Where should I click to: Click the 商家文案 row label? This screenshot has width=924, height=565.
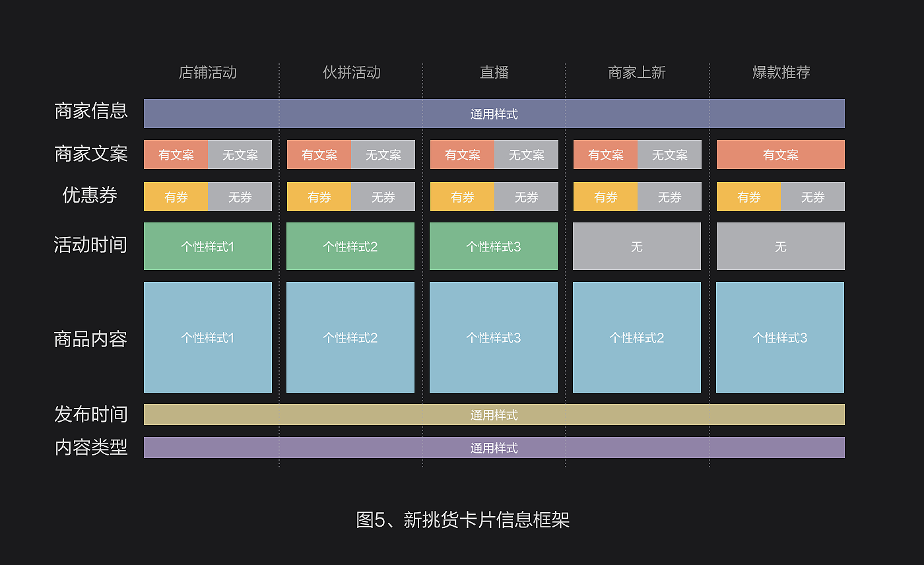pyautogui.click(x=90, y=154)
